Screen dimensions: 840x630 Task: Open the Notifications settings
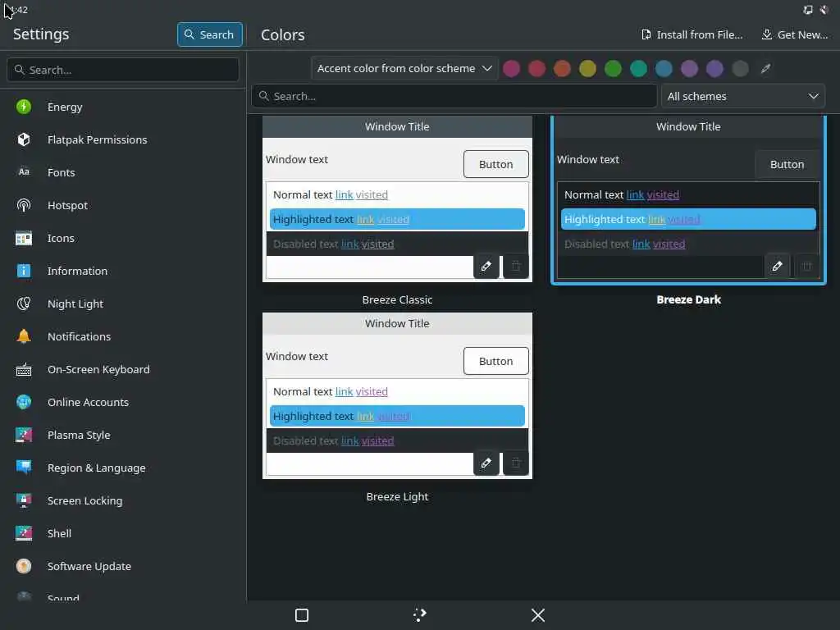click(123, 336)
